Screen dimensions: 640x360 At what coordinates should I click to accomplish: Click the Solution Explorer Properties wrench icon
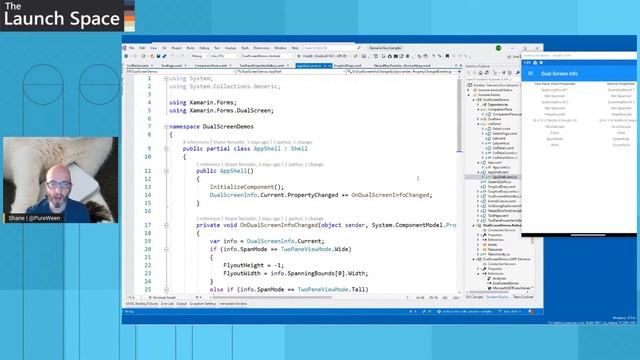click(518, 73)
